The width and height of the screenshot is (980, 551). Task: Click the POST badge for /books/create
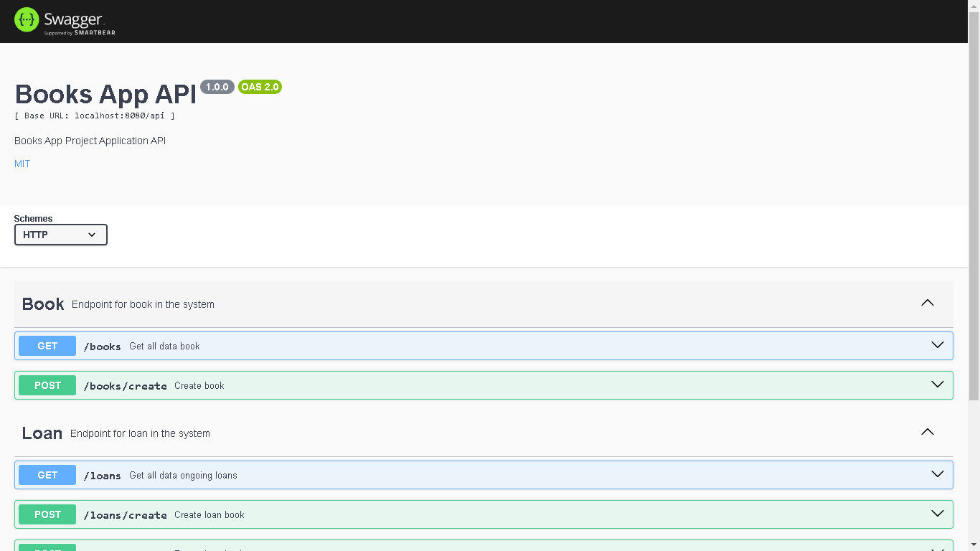47,385
